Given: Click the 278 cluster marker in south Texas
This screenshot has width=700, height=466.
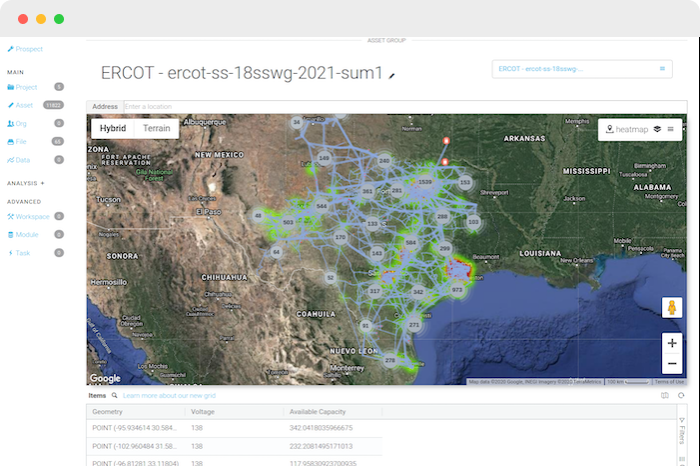Looking at the screenshot, I should [x=390, y=360].
